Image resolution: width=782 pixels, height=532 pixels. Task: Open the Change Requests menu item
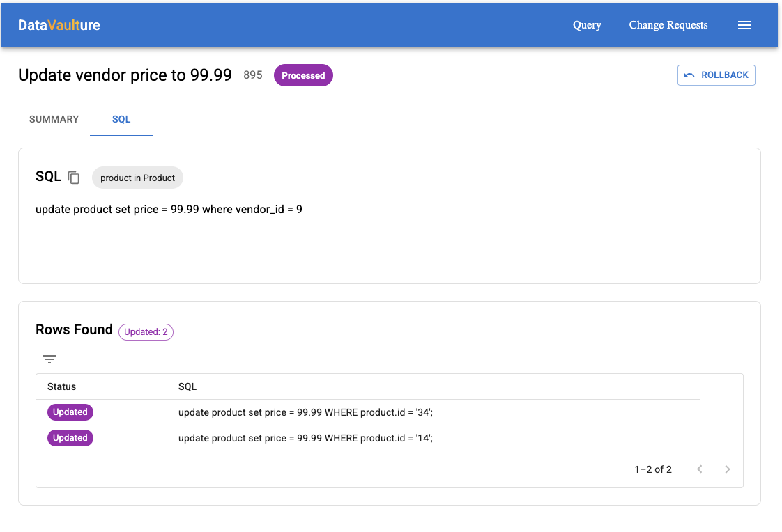tap(668, 25)
